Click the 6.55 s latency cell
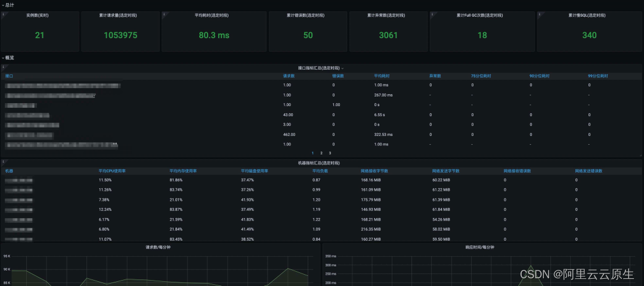This screenshot has width=644, height=286. (379, 115)
